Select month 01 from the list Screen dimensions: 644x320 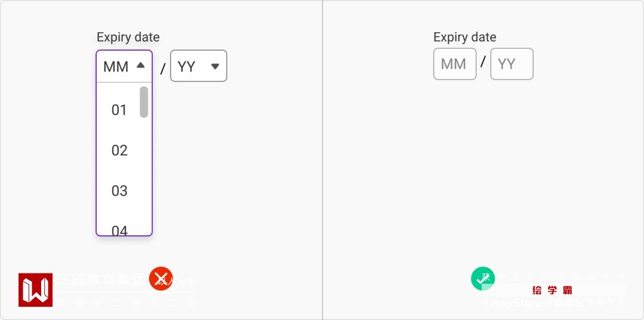tap(119, 110)
